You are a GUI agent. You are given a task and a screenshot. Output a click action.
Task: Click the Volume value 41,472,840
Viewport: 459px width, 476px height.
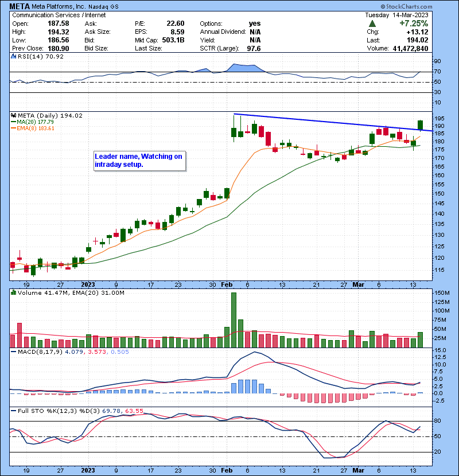coord(410,49)
